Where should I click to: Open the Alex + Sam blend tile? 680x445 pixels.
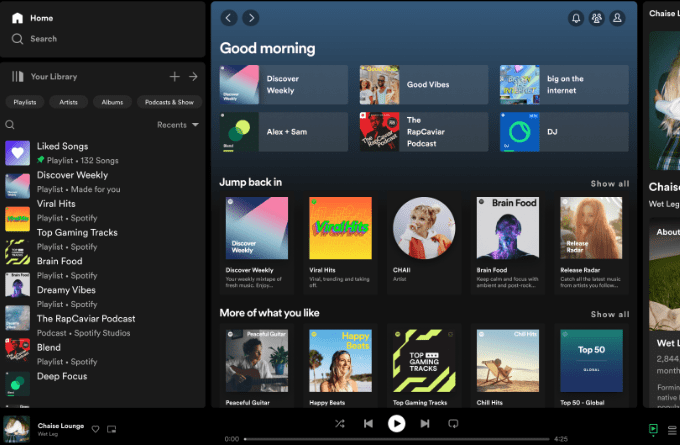[x=284, y=132]
